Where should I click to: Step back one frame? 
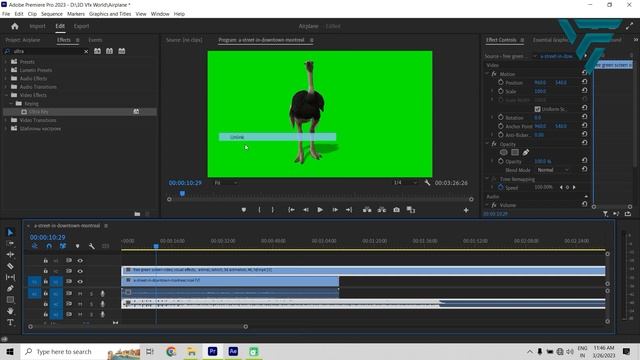[305, 210]
